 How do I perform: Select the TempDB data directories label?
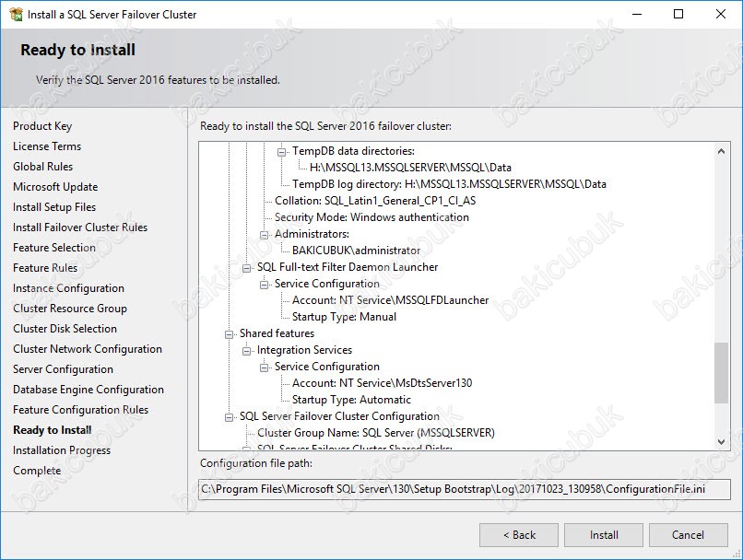click(353, 151)
